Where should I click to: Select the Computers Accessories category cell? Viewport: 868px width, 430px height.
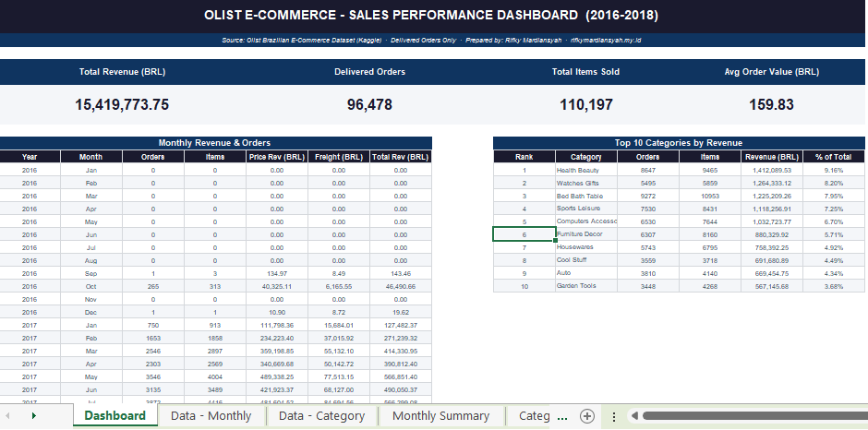tap(585, 221)
